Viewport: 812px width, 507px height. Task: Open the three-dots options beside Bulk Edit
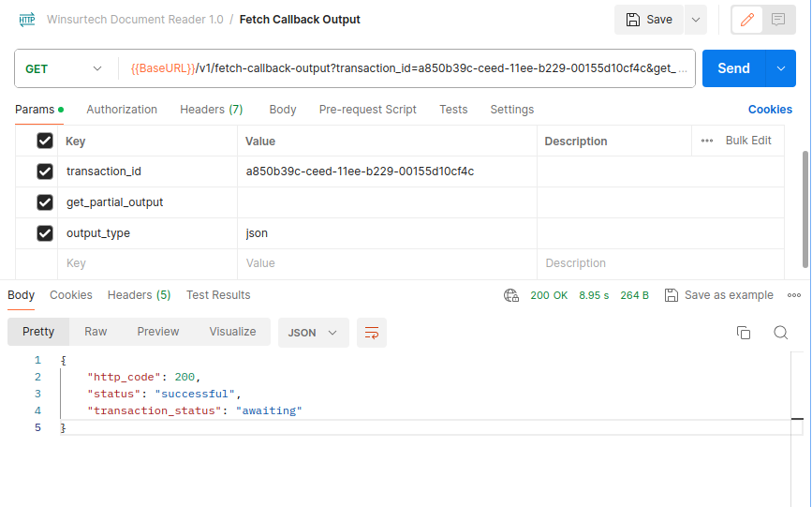707,141
